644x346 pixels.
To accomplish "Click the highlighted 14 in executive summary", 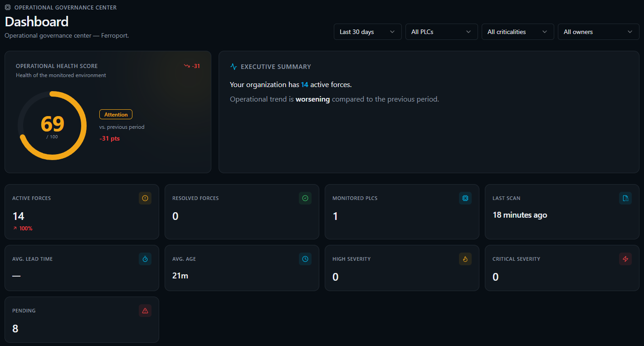I will point(305,85).
